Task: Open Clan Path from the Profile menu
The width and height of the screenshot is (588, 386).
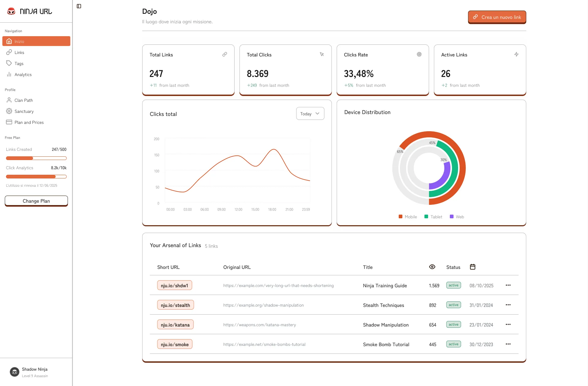Action: [x=24, y=100]
